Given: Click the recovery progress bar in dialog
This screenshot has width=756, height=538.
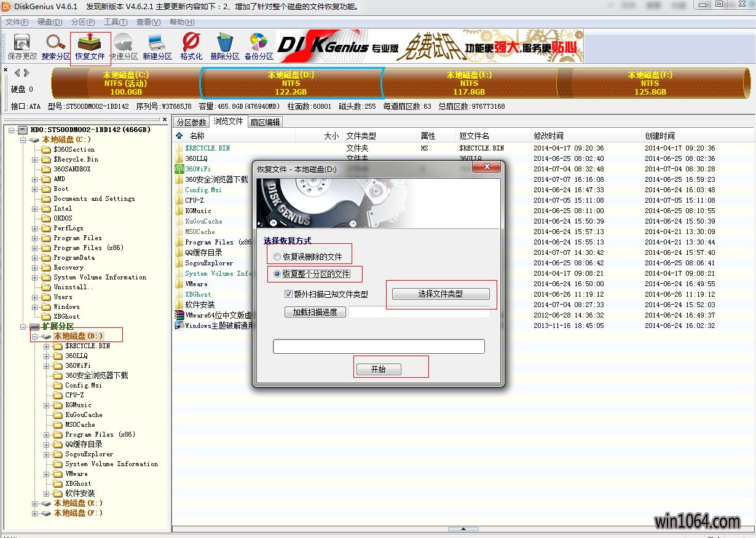Looking at the screenshot, I should pos(379,346).
